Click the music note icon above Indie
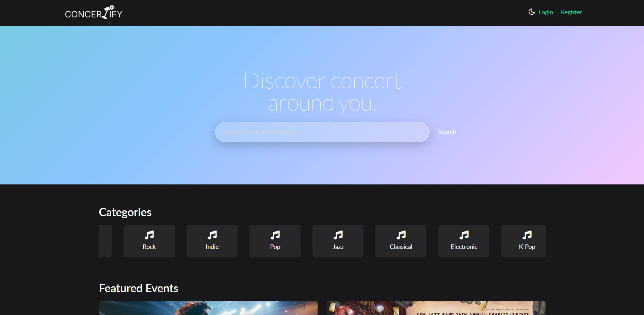 coord(212,235)
